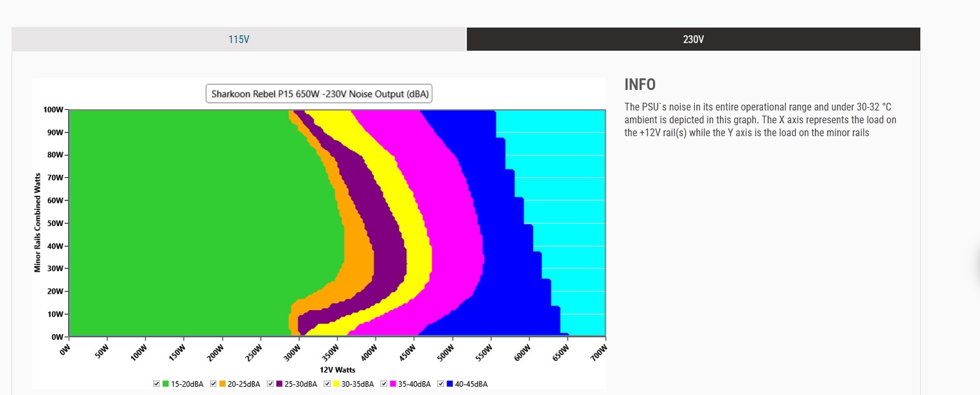Image resolution: width=980 pixels, height=395 pixels.
Task: Click the '35-40dBA' legend label
Action: (x=414, y=384)
